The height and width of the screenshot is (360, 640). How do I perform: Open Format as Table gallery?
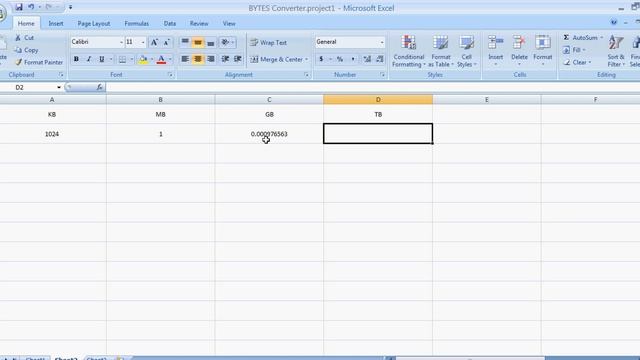click(x=441, y=51)
